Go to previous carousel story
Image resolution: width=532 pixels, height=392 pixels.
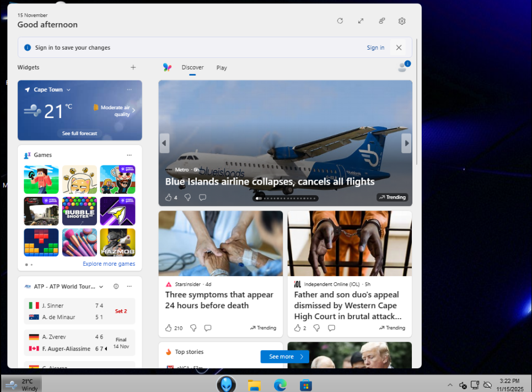164,143
